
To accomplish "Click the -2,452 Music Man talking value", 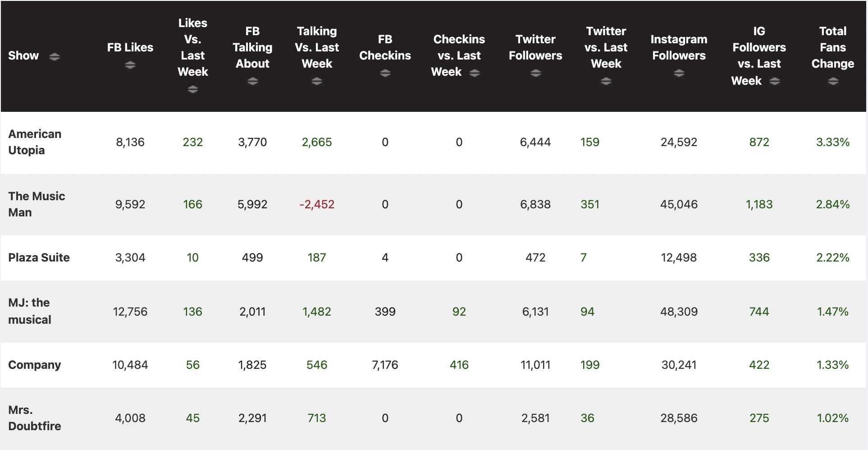I will click(x=317, y=204).
